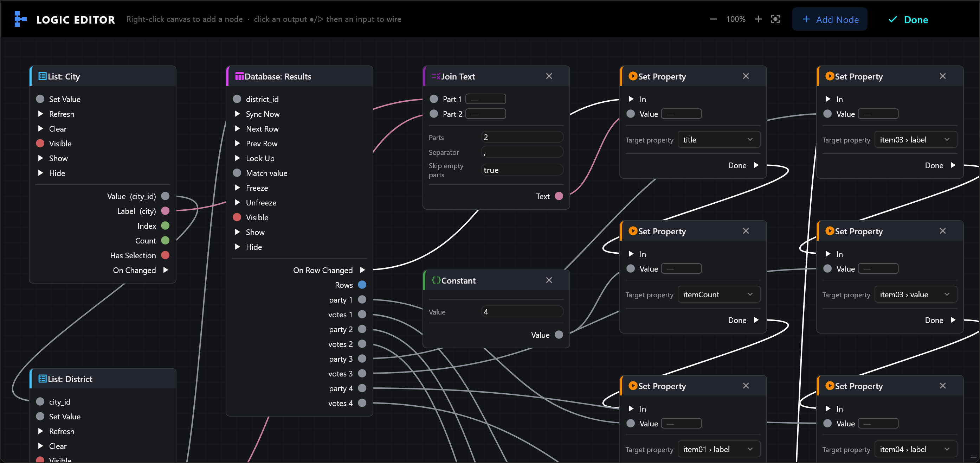The width and height of the screenshot is (980, 463).
Task: Open the item01 › label target dropdown
Action: point(718,449)
